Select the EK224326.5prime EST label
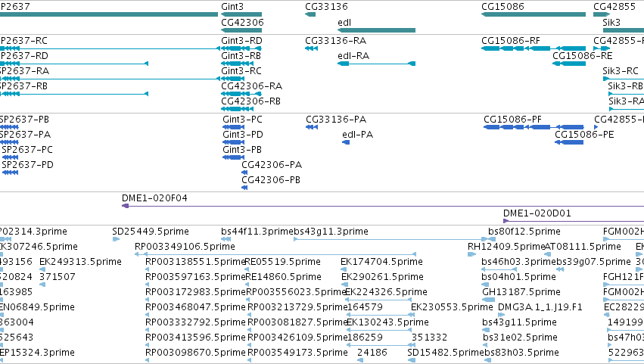 point(386,292)
